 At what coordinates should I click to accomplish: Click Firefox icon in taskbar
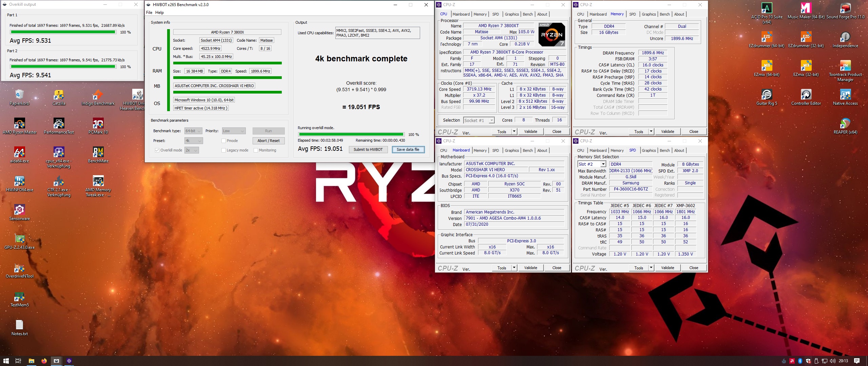(x=44, y=361)
